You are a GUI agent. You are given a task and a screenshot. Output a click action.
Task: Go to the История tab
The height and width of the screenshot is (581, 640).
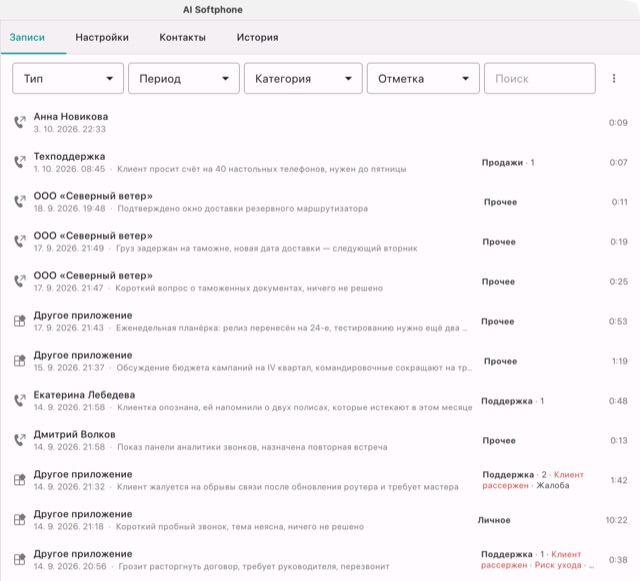tap(258, 37)
